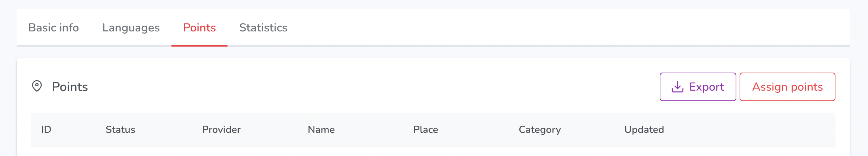Switch to the Languages tab

(131, 28)
